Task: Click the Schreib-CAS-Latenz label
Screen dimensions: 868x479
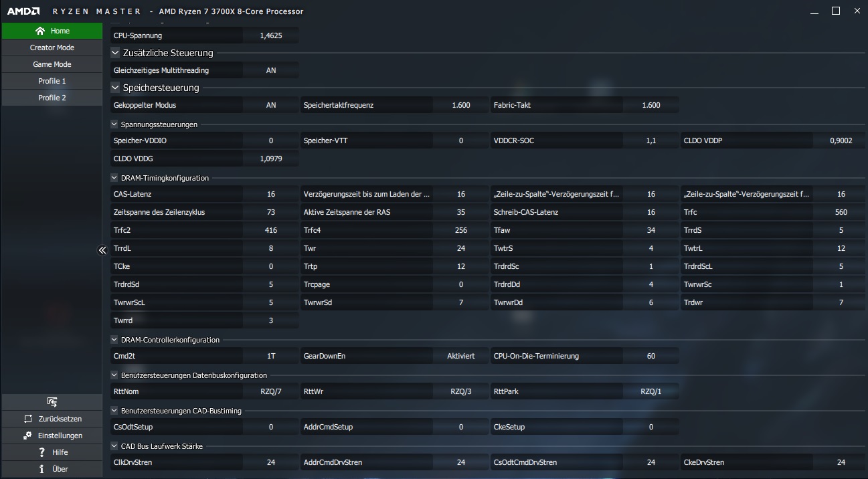Action: click(x=526, y=212)
